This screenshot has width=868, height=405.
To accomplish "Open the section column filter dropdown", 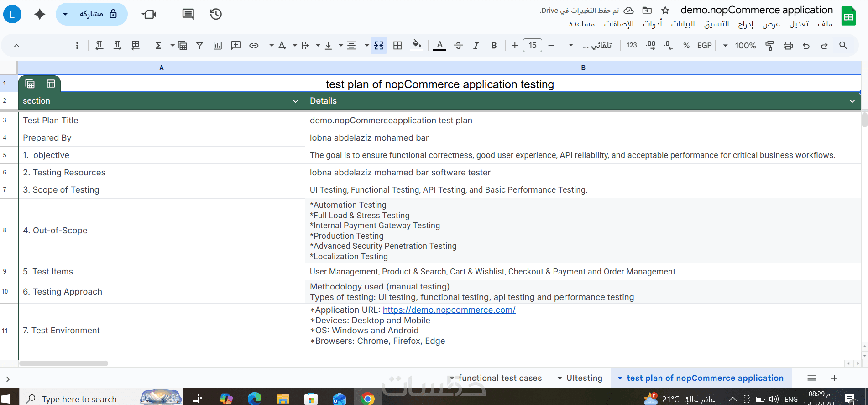I will click(295, 101).
